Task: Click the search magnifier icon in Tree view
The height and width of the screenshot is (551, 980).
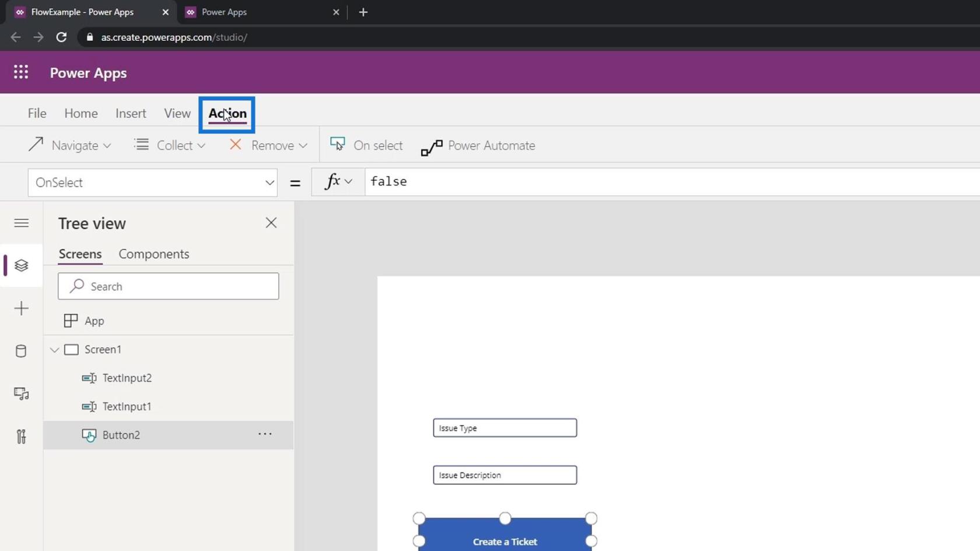Action: pyautogui.click(x=77, y=286)
